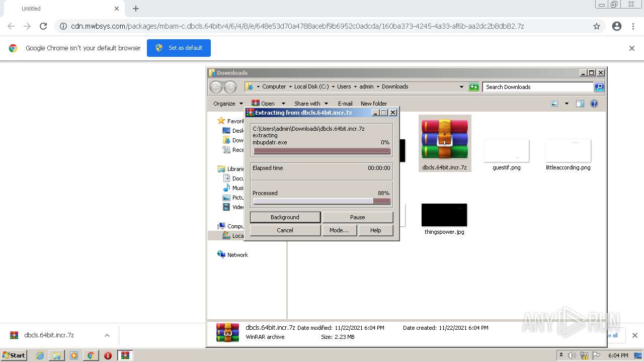Open download item options chevron for dbcls.64bit.incr.7z
Viewport: 644px width, 362px height.
[107, 335]
